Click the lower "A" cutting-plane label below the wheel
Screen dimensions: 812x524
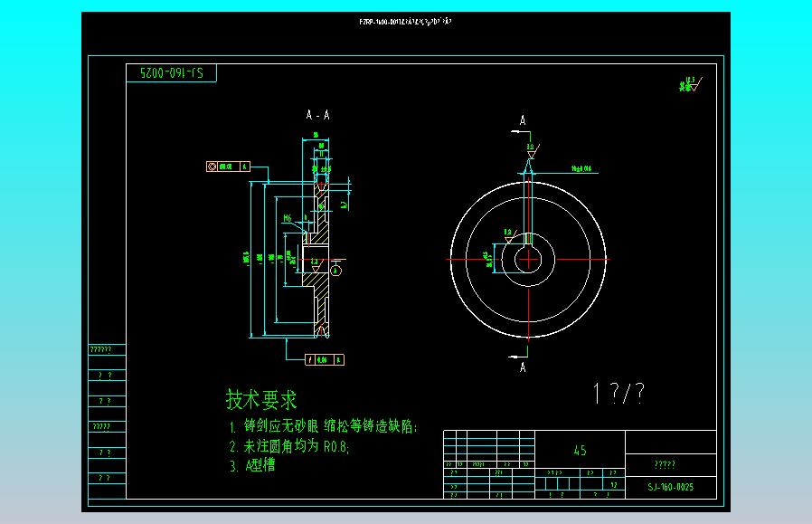click(x=523, y=367)
